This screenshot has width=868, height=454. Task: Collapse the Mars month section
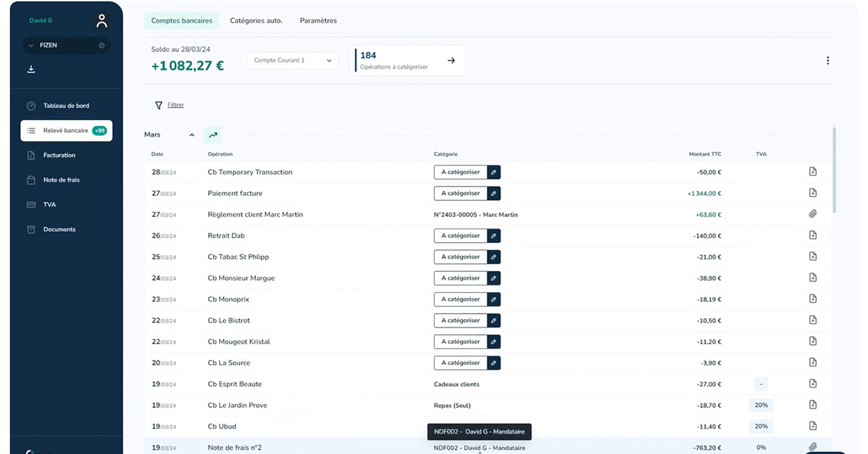(192, 135)
